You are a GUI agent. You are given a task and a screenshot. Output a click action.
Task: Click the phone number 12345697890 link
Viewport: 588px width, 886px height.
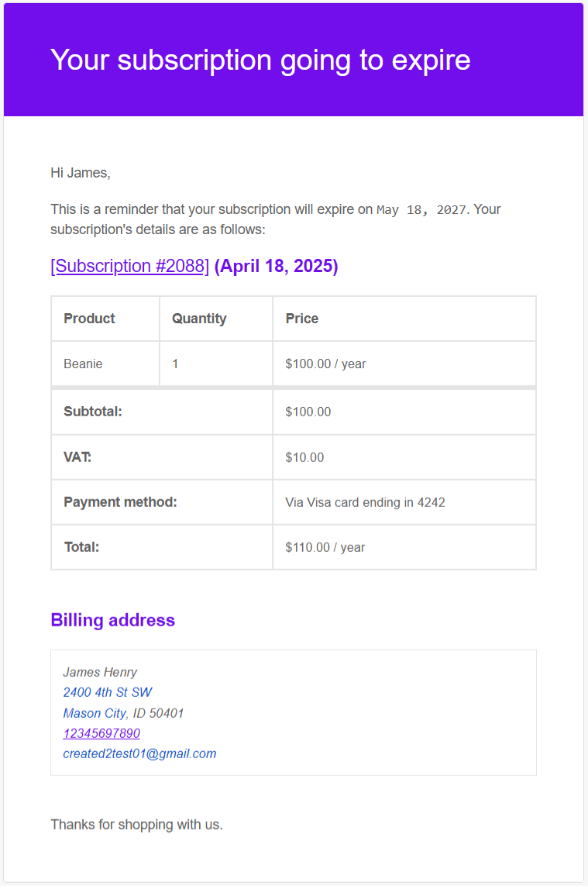tap(101, 733)
